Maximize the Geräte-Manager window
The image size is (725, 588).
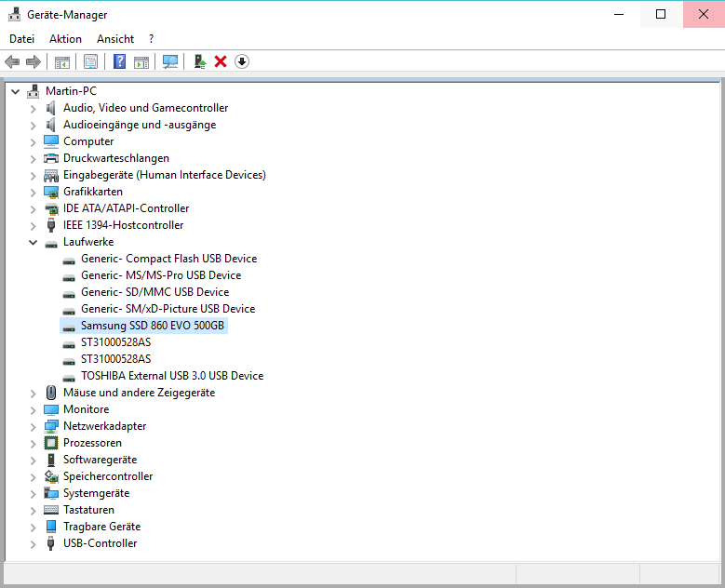661,14
